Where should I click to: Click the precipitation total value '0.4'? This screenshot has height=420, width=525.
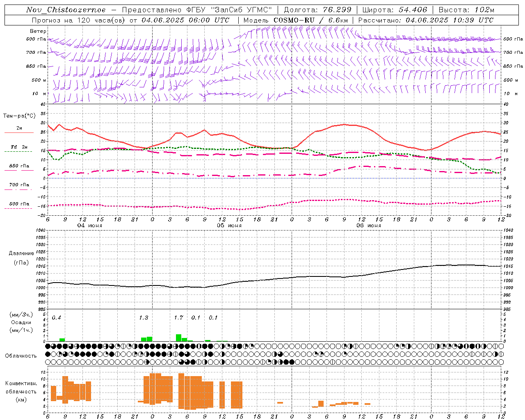coord(57,318)
